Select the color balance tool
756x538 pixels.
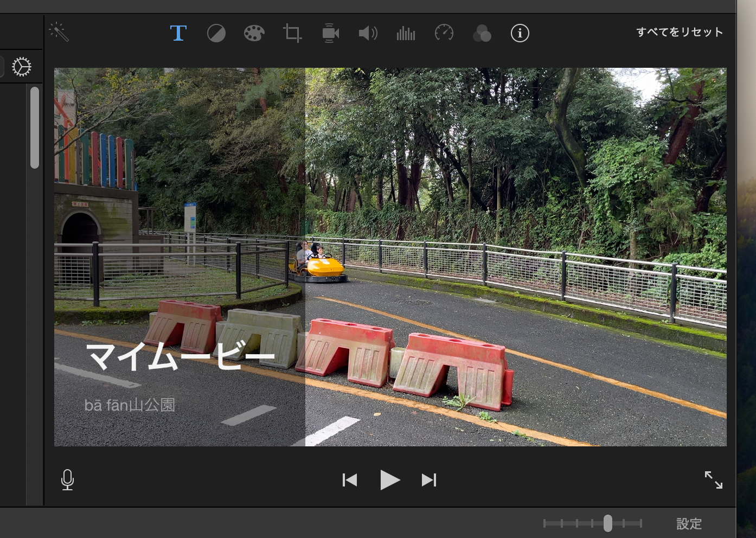(216, 34)
